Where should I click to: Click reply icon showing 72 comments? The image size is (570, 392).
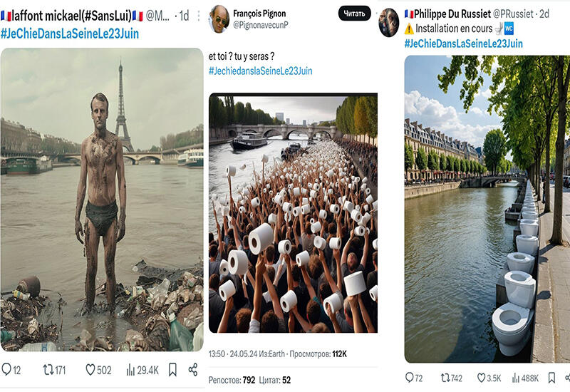(x=410, y=378)
